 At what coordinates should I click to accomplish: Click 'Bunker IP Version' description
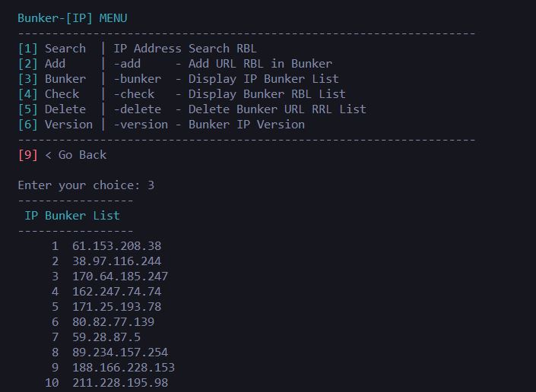point(246,125)
